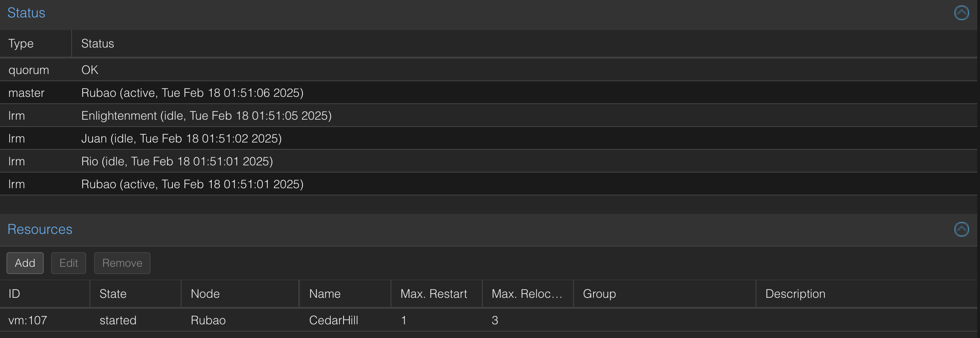Select the lrm Juan idle row
This screenshot has width=980, height=338.
(x=488, y=138)
